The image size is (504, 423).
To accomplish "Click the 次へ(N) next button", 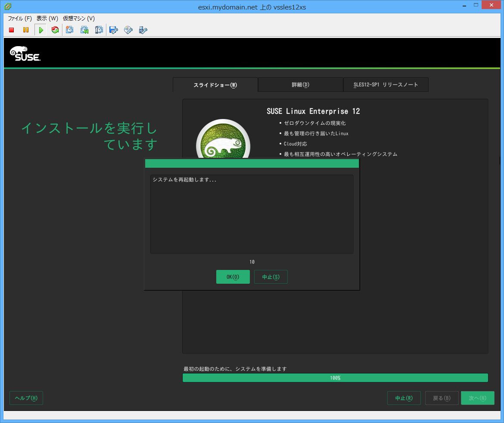I will coord(477,398).
